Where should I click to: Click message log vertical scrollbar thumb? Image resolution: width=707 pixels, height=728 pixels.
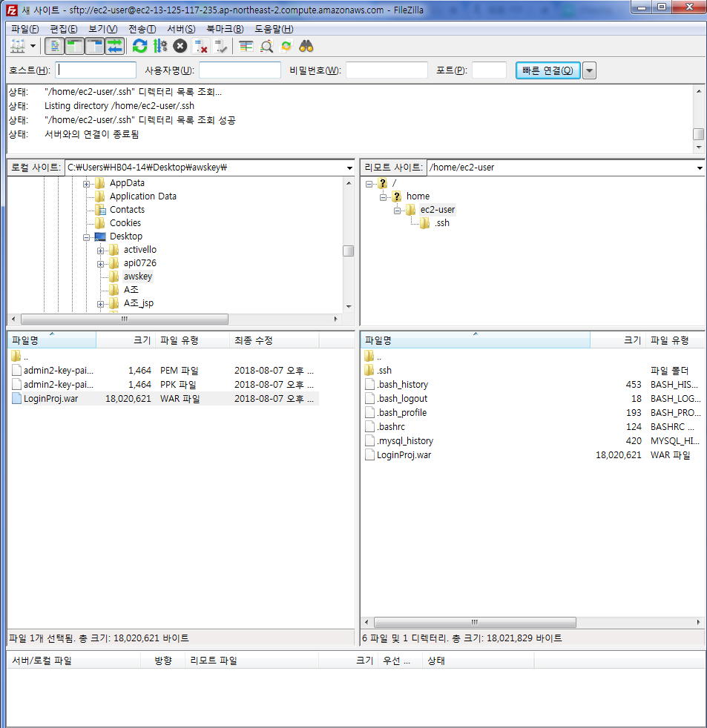pos(699,133)
